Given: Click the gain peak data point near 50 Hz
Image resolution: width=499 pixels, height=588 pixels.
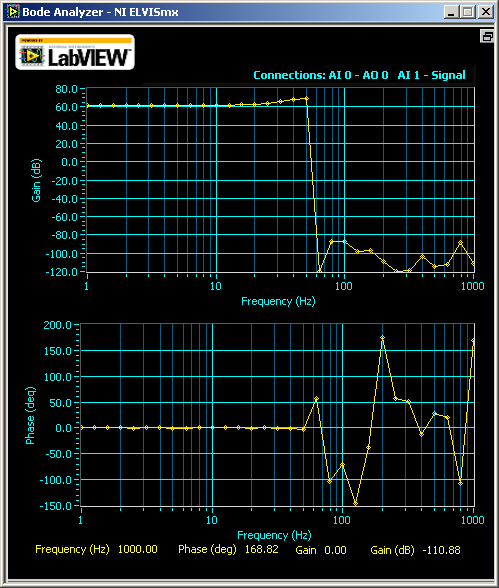Looking at the screenshot, I should [307, 99].
